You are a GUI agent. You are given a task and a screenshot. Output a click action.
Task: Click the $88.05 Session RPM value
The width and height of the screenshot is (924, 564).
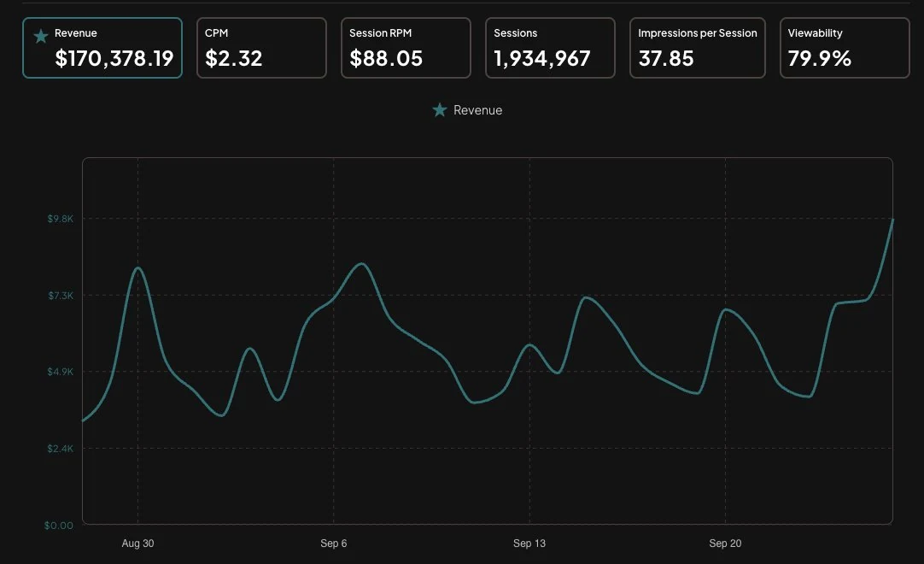(x=386, y=58)
